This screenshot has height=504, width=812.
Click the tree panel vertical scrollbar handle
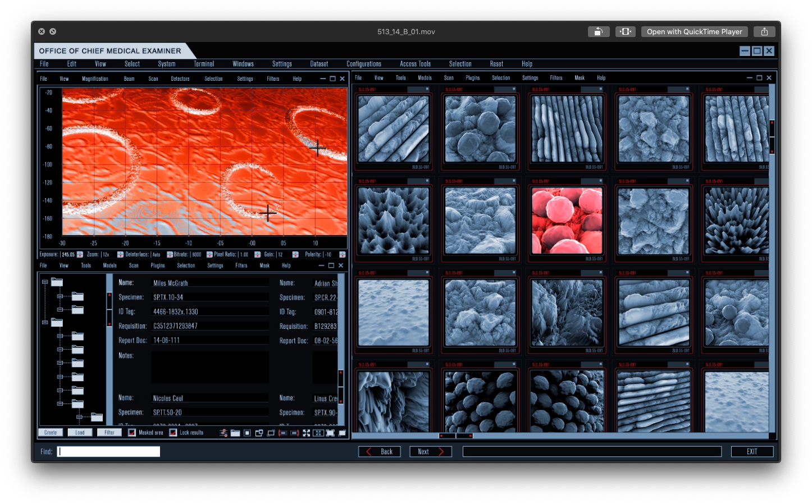pos(109,310)
